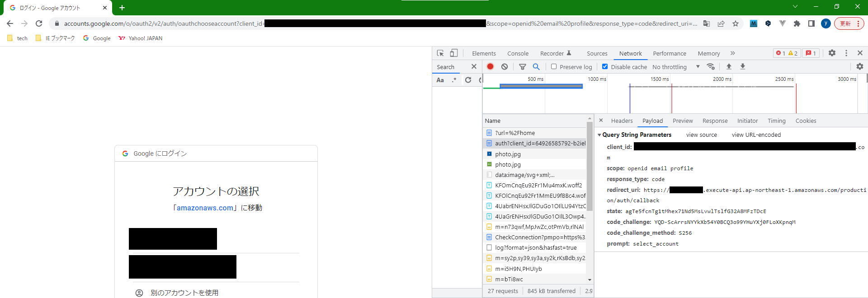Image resolution: width=868 pixels, height=298 pixels.
Task: Click 'view source' for query parameters
Action: coord(701,135)
